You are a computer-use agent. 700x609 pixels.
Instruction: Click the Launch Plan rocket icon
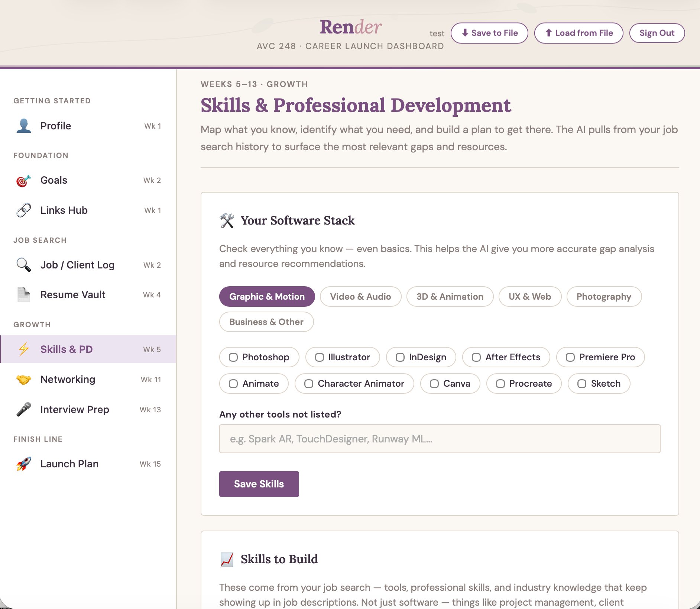(24, 464)
